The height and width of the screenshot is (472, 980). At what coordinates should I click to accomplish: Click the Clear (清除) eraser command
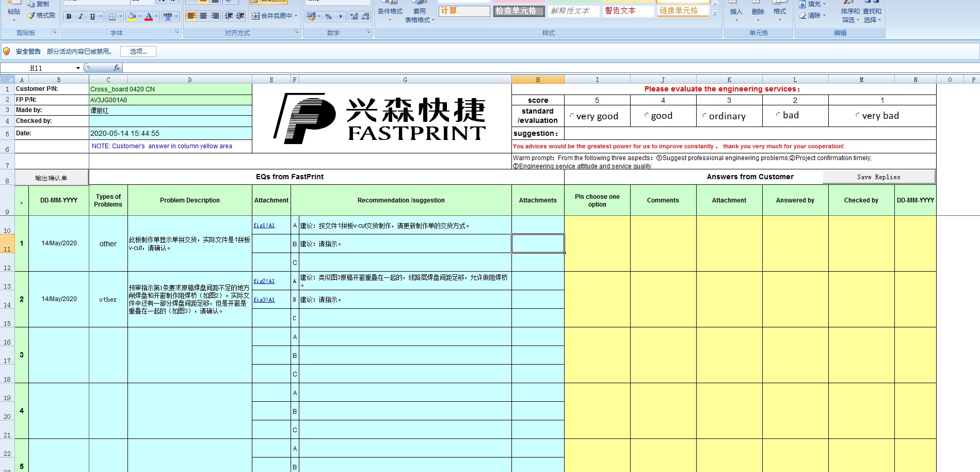coord(812,15)
